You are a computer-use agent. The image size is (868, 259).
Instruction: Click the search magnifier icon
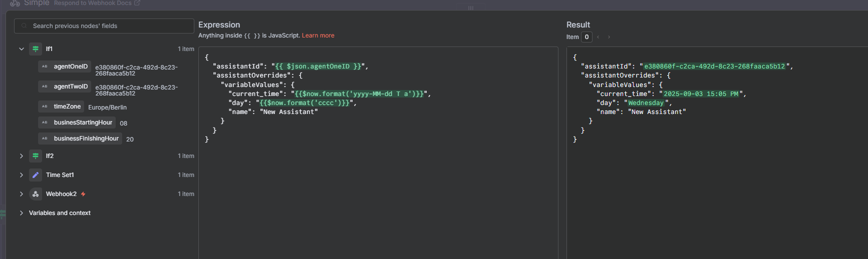point(24,26)
